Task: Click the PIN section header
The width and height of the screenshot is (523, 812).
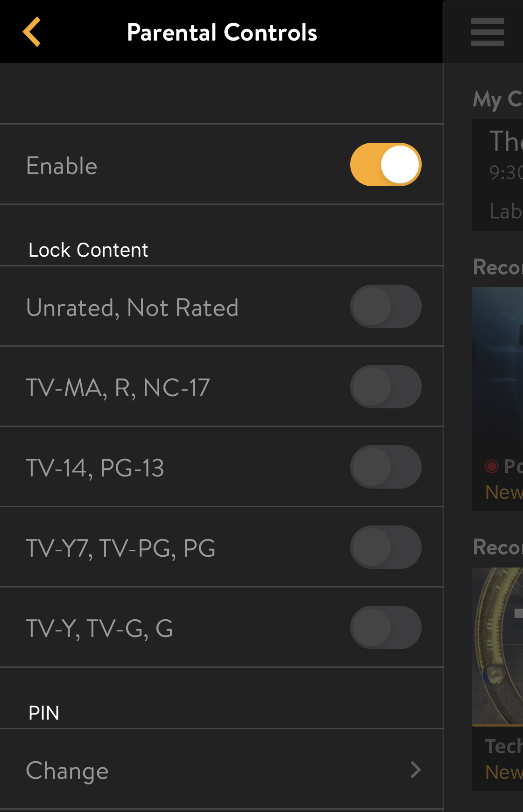Action: (43, 713)
